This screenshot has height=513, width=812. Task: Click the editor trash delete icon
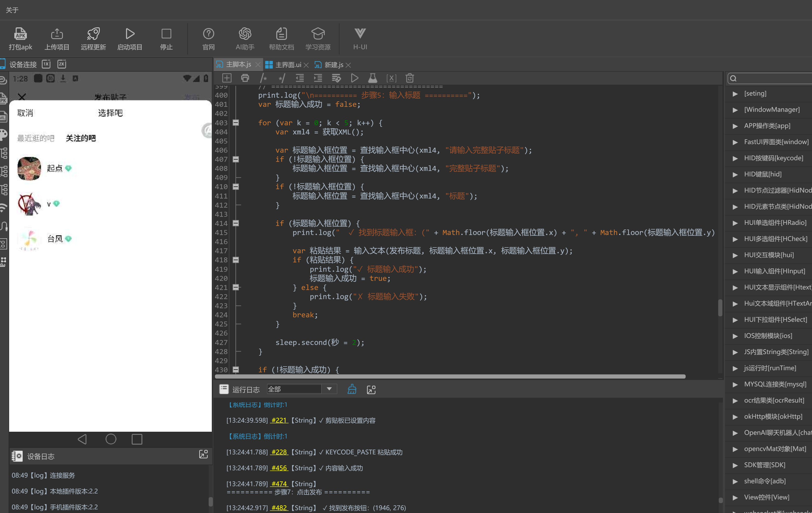click(x=409, y=78)
